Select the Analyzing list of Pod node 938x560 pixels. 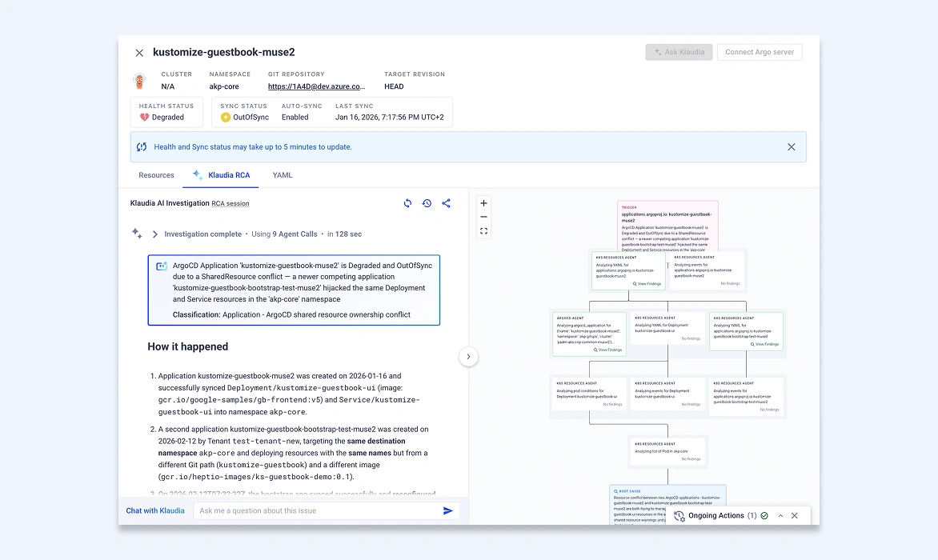pos(667,451)
